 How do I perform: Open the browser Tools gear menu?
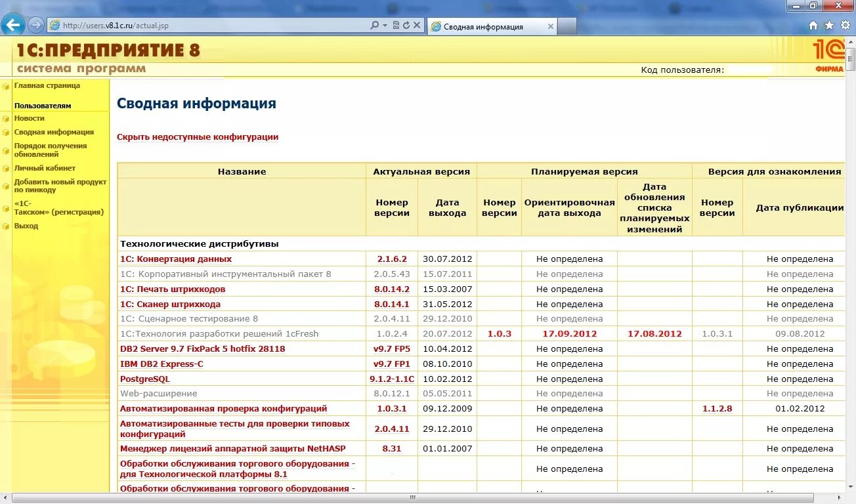(845, 26)
